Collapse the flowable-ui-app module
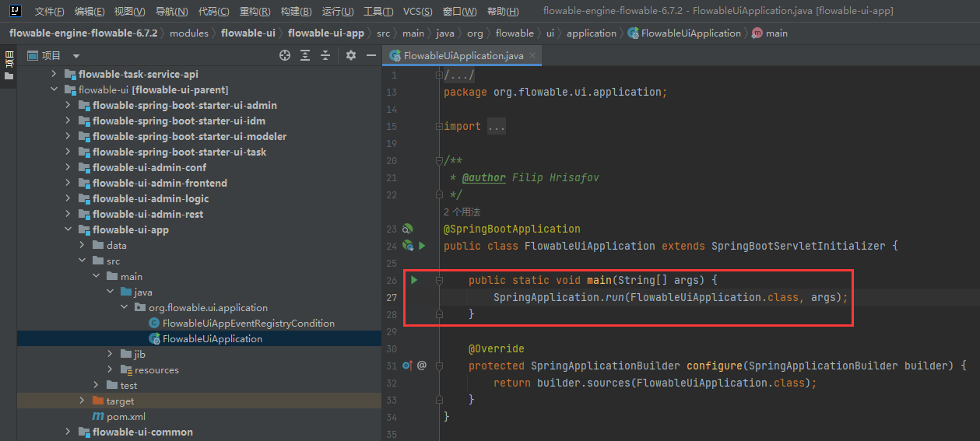The width and height of the screenshot is (980, 441). pos(68,229)
